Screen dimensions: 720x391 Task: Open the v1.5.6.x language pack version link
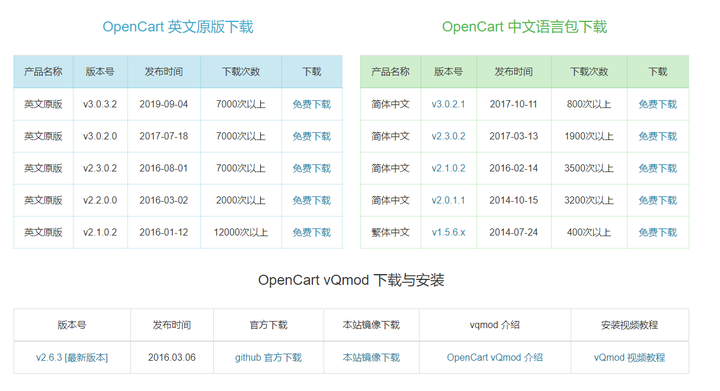pyautogui.click(x=448, y=233)
